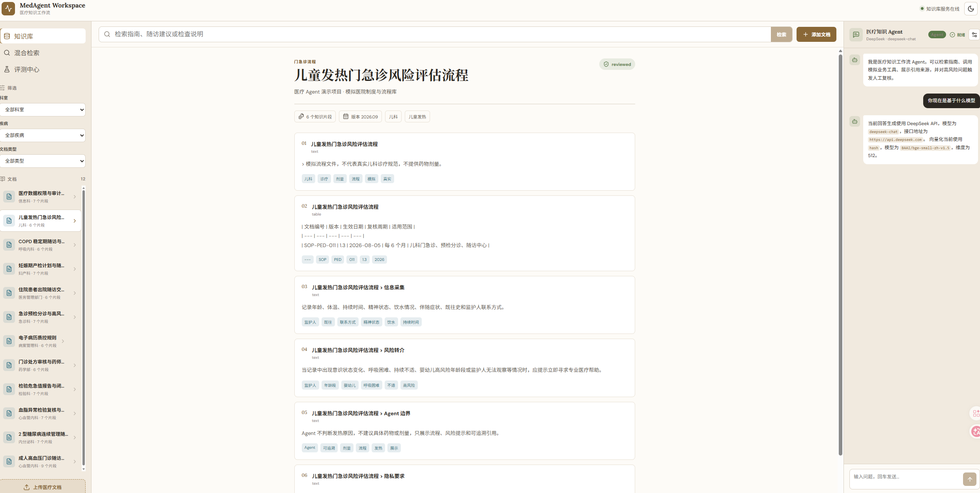Click the 儿童发热 tag
The width and height of the screenshot is (980, 493).
coord(417,116)
